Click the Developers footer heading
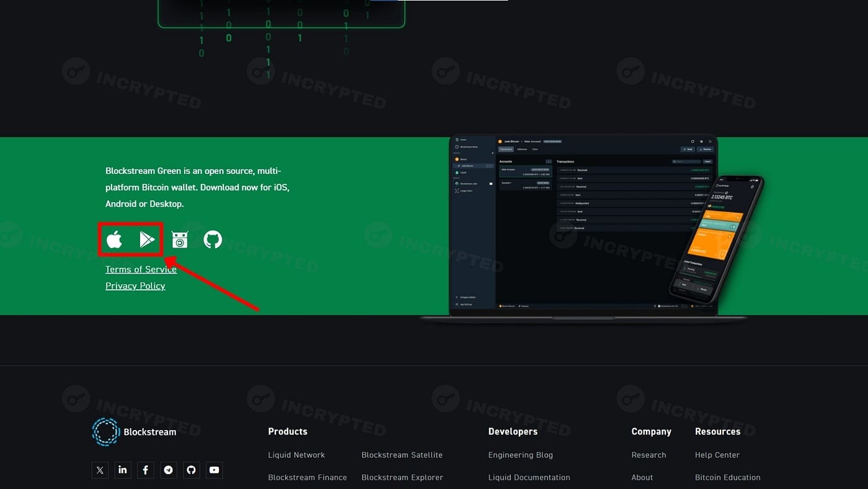 click(513, 431)
